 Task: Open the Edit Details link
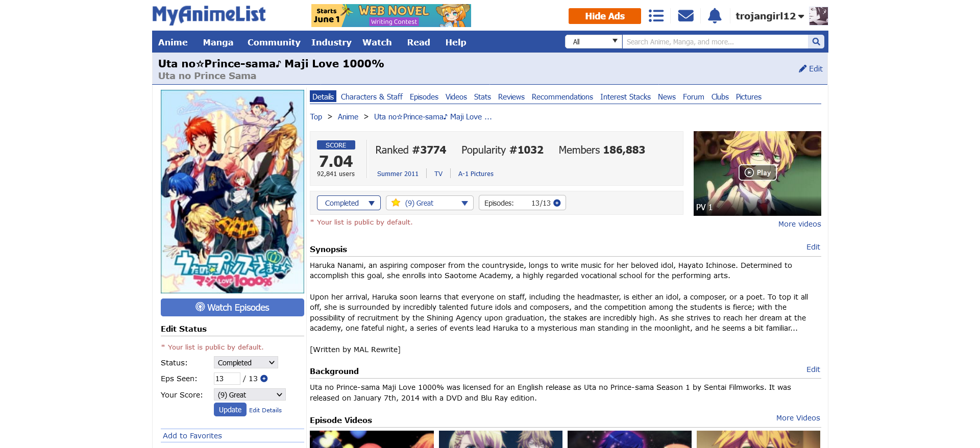click(x=265, y=410)
